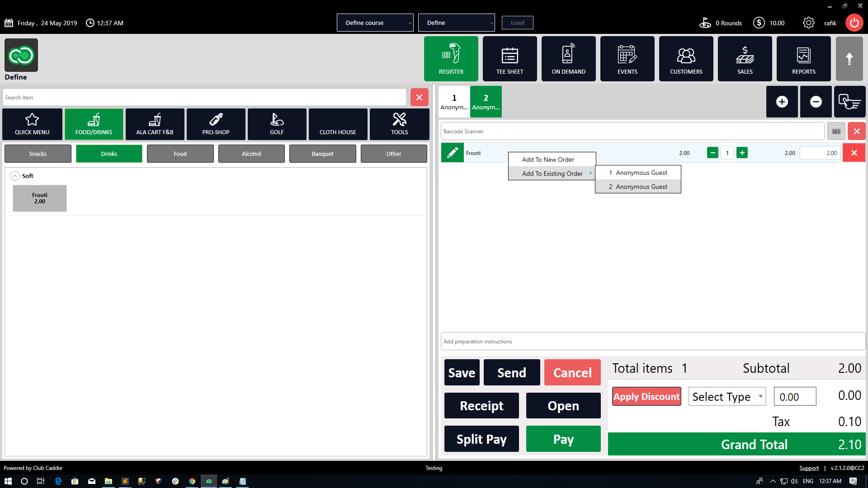The width and height of the screenshot is (868, 488).
Task: Edit the Frooti line item pencil
Action: pos(452,153)
